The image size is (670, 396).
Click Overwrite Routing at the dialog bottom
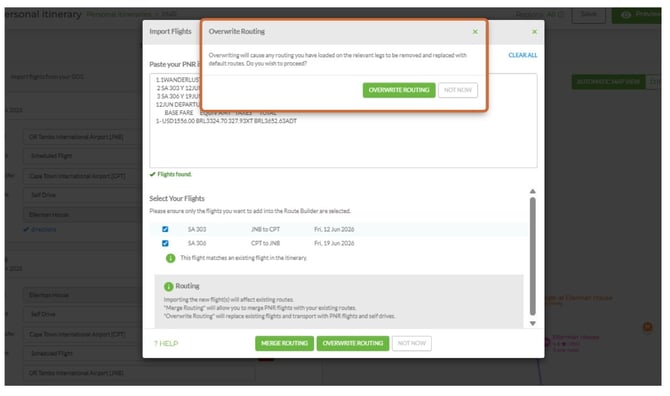pos(353,343)
